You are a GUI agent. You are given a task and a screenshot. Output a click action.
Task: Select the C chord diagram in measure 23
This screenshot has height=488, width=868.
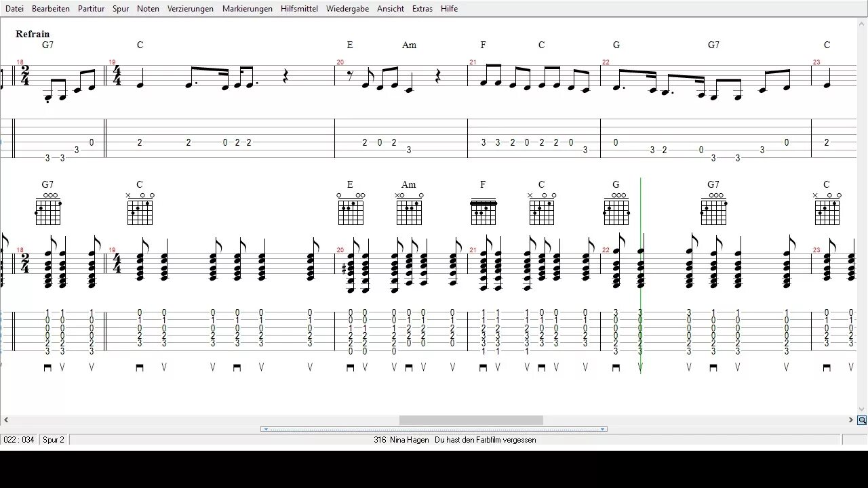click(x=827, y=209)
